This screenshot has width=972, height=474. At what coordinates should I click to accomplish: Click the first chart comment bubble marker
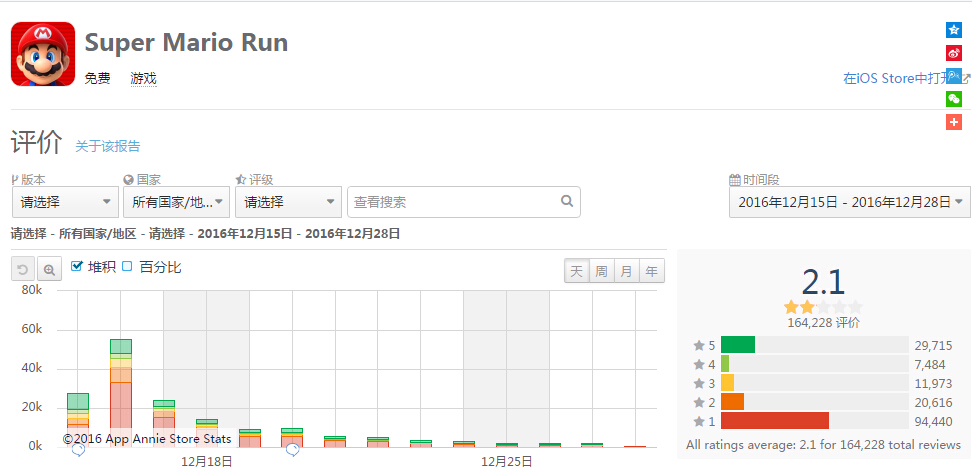pos(78,450)
